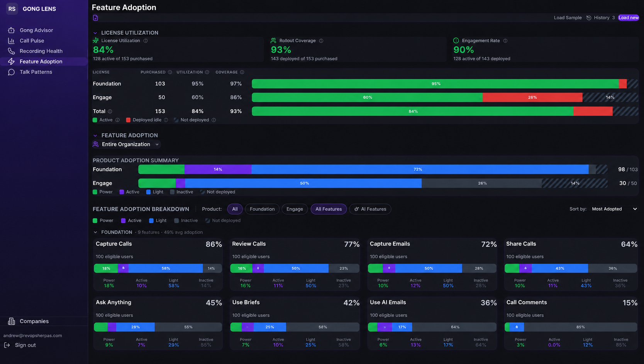This screenshot has height=364, width=644.
Task: Click info icon beside Engagement Rate
Action: (x=505, y=41)
